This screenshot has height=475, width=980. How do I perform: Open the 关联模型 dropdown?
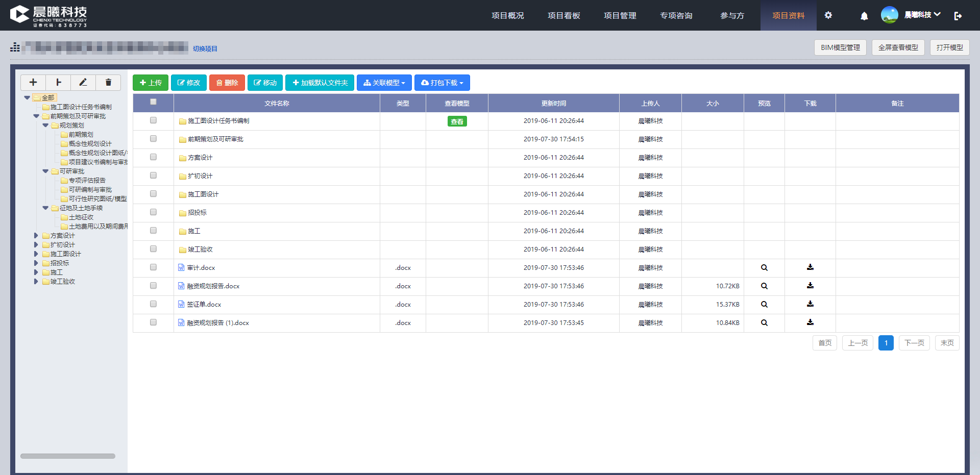[x=384, y=83]
